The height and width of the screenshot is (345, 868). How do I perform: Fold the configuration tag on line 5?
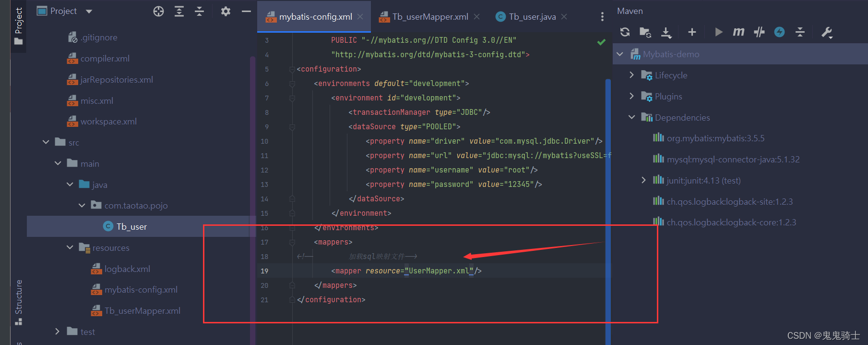tap(292, 69)
